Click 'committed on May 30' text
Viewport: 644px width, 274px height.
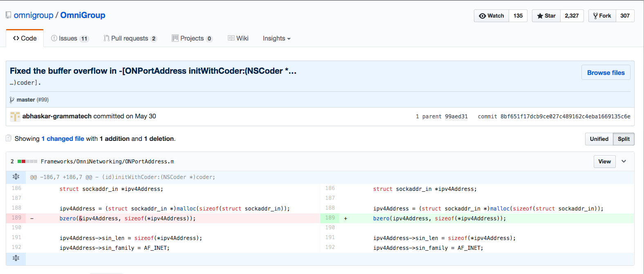click(x=125, y=116)
